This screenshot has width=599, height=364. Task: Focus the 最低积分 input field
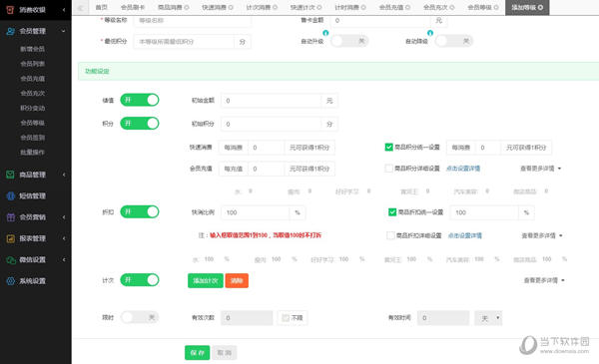184,42
